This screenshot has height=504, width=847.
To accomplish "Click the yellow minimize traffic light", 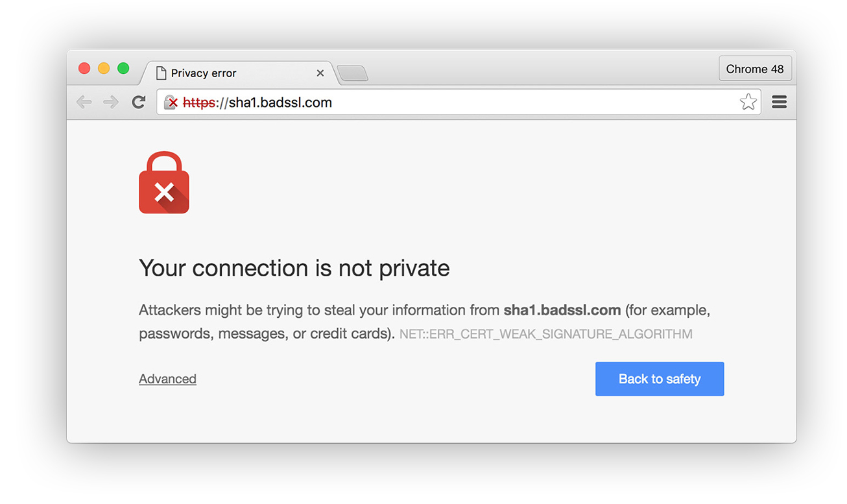I will click(x=104, y=67).
